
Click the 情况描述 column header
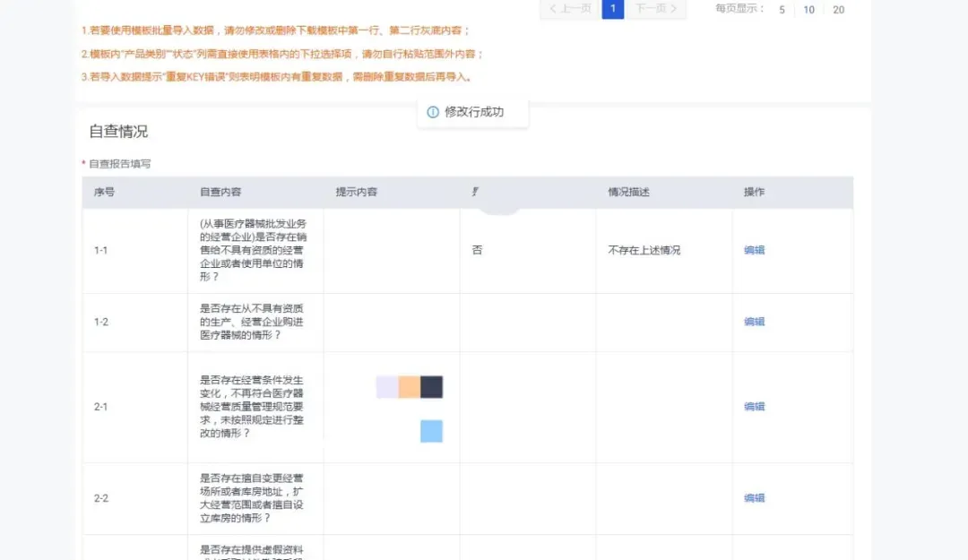click(x=628, y=192)
